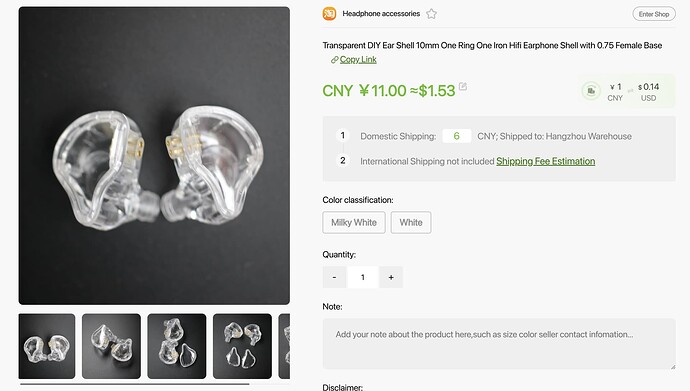Select the second product thumbnail image
Screen dimensions: 690x391
pos(111,346)
